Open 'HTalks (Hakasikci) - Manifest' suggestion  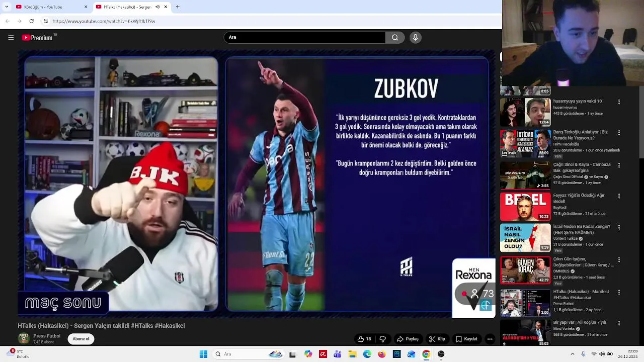(581, 294)
